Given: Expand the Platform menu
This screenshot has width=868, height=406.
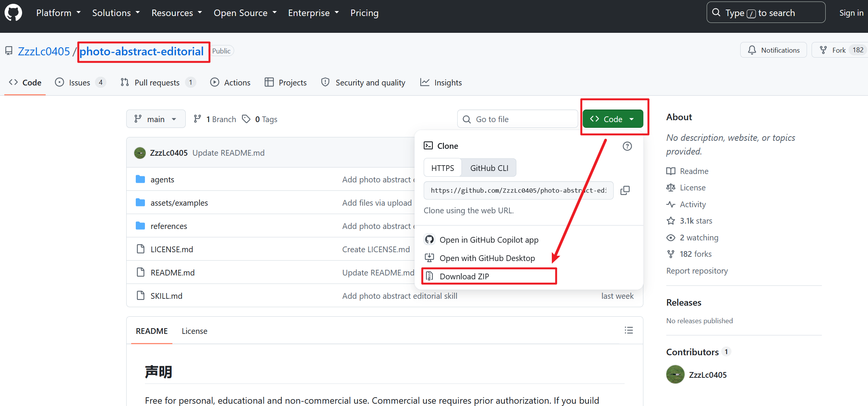Looking at the screenshot, I should click(x=58, y=13).
